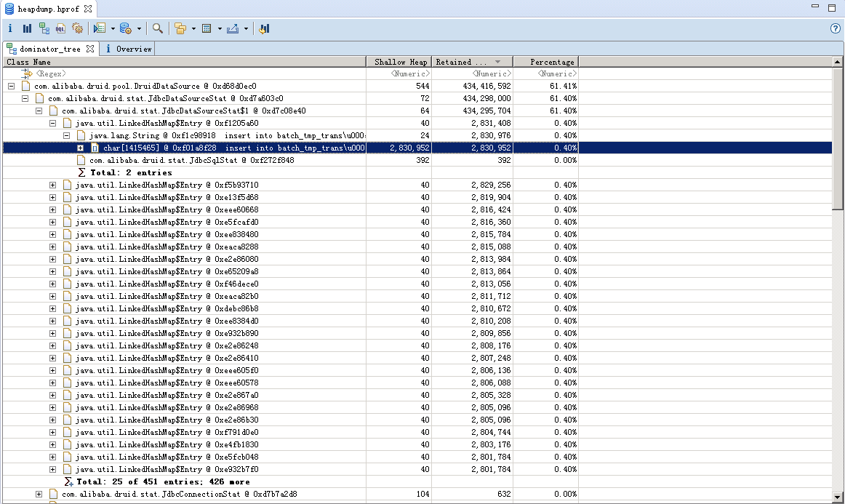Open the Query Browser icon
The width and height of the screenshot is (845, 504).
click(x=125, y=28)
